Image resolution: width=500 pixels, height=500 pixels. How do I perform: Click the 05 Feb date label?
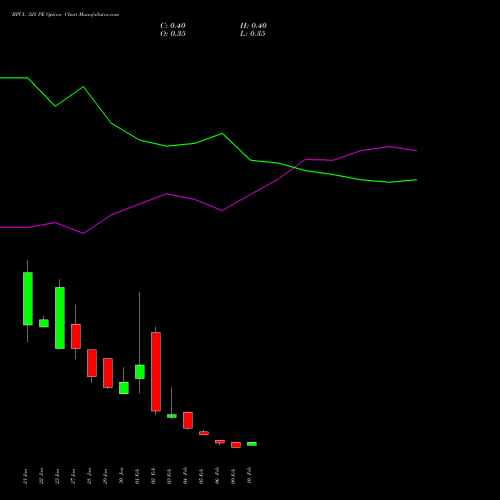(202, 476)
